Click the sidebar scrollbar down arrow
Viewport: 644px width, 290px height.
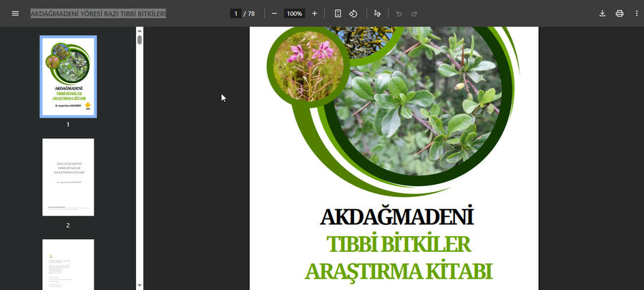tap(140, 285)
